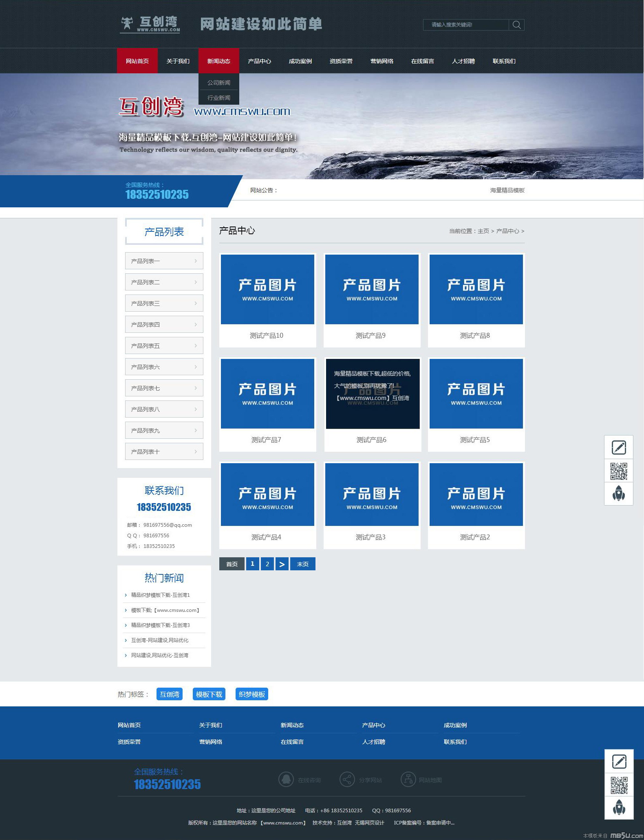Click the 在线咨询 QQ icon in footer
Viewport: 644px width, 840px height.
click(x=286, y=779)
